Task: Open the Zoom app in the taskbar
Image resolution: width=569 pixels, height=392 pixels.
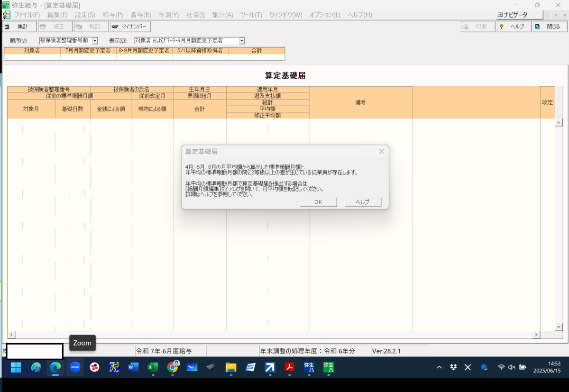Action: pyautogui.click(x=75, y=367)
